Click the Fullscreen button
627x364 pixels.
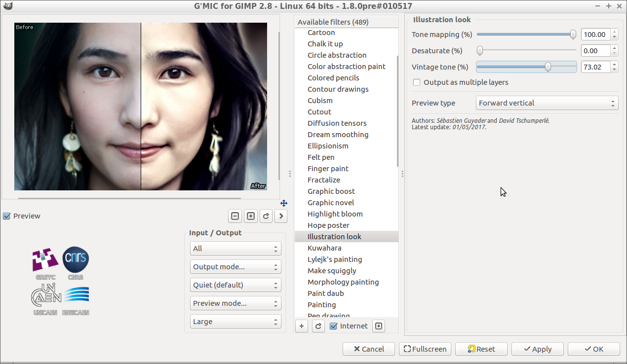tap(425, 349)
